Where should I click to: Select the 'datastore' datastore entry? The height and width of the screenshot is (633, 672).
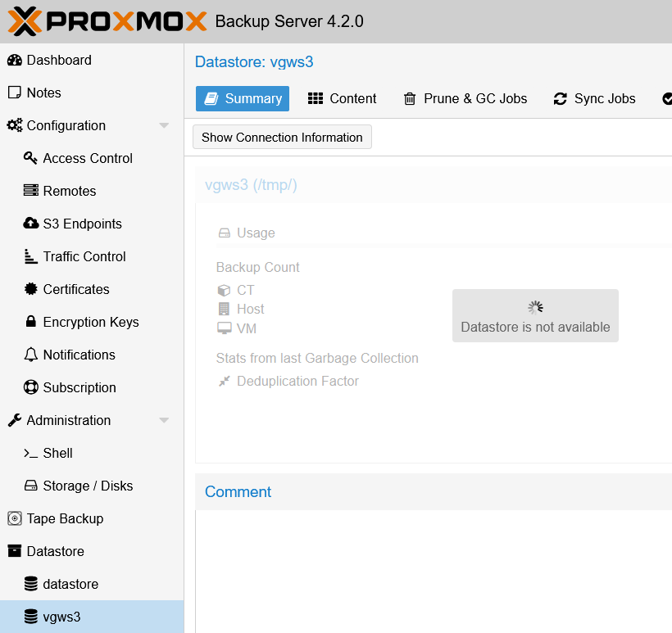tap(92, 584)
